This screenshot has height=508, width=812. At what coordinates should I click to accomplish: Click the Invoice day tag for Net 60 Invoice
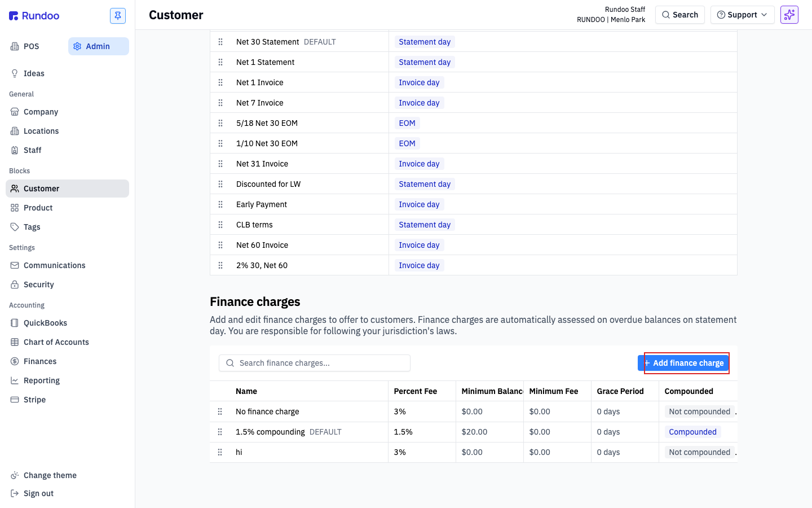tap(419, 245)
